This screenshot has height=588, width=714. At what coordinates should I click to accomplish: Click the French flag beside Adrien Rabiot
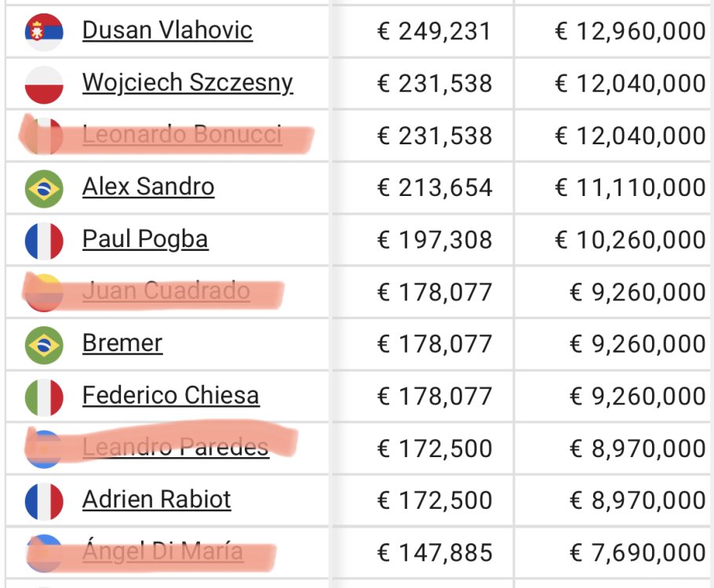coord(44,501)
